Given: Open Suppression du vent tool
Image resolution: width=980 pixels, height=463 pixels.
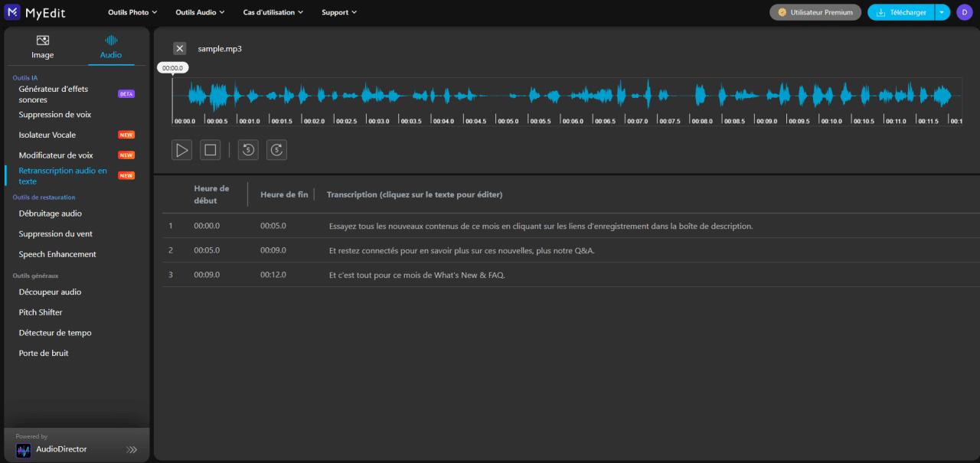Looking at the screenshot, I should coord(56,234).
